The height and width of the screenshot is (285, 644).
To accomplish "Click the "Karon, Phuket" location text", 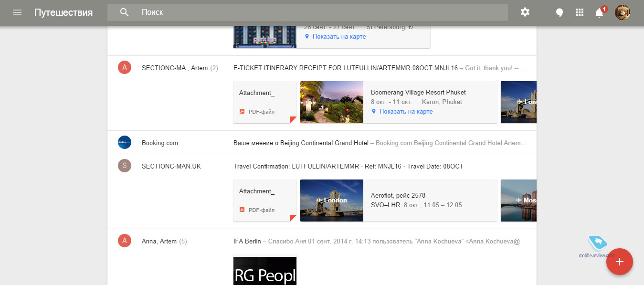I will (x=442, y=102).
